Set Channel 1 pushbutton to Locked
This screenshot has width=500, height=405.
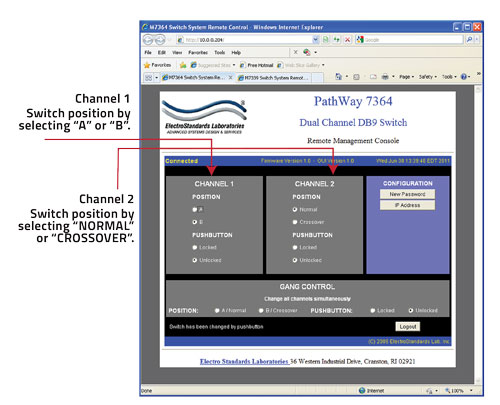click(x=195, y=247)
